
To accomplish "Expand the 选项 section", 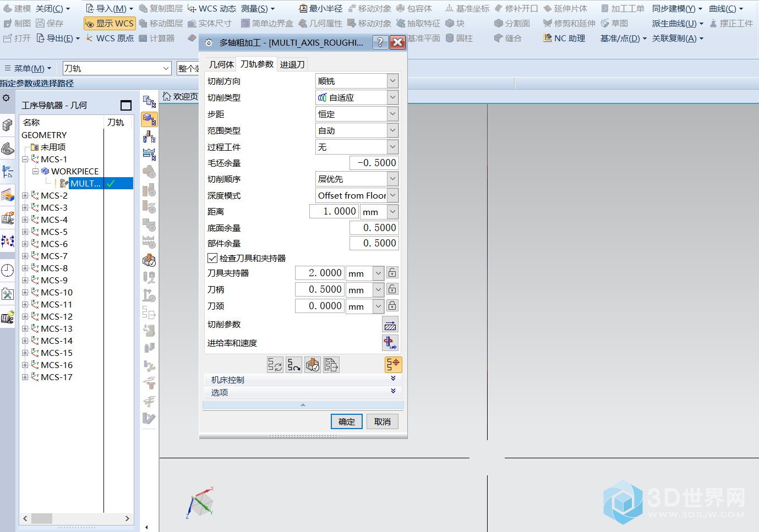I will (303, 392).
